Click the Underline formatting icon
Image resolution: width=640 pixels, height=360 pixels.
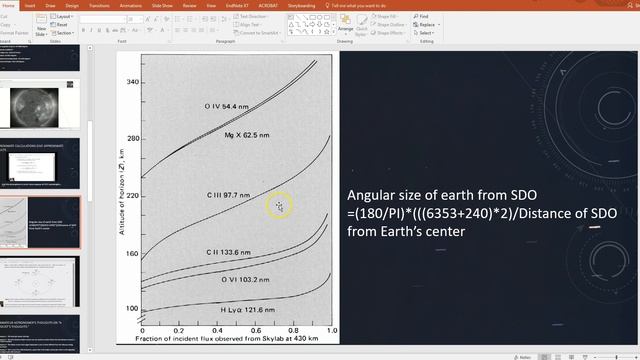pyautogui.click(x=99, y=30)
